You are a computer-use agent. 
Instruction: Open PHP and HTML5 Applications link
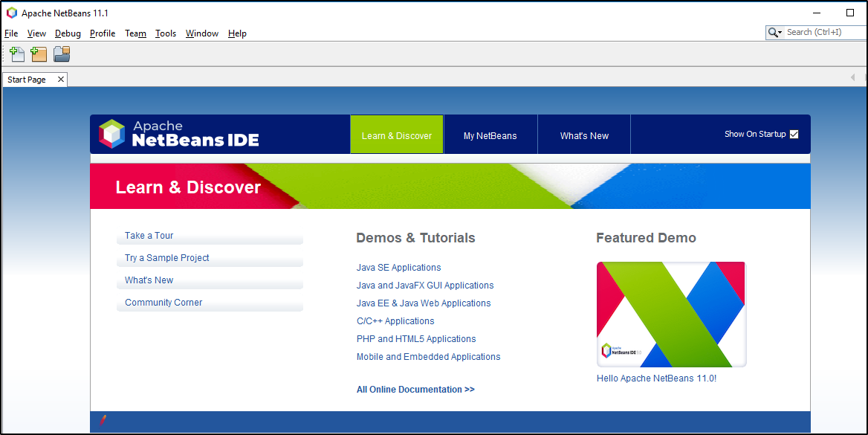click(x=416, y=338)
